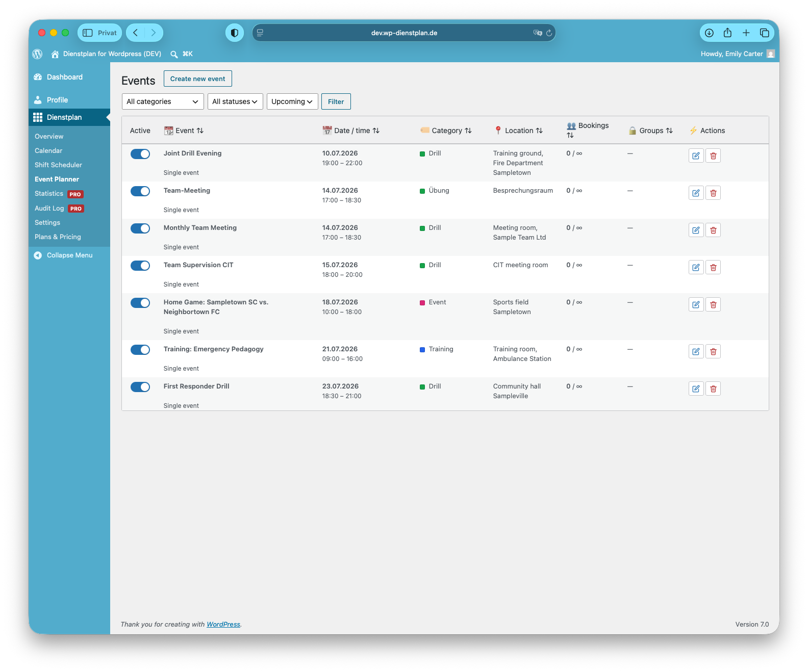The image size is (808, 672).
Task: Click the browser address bar
Action: (x=404, y=33)
